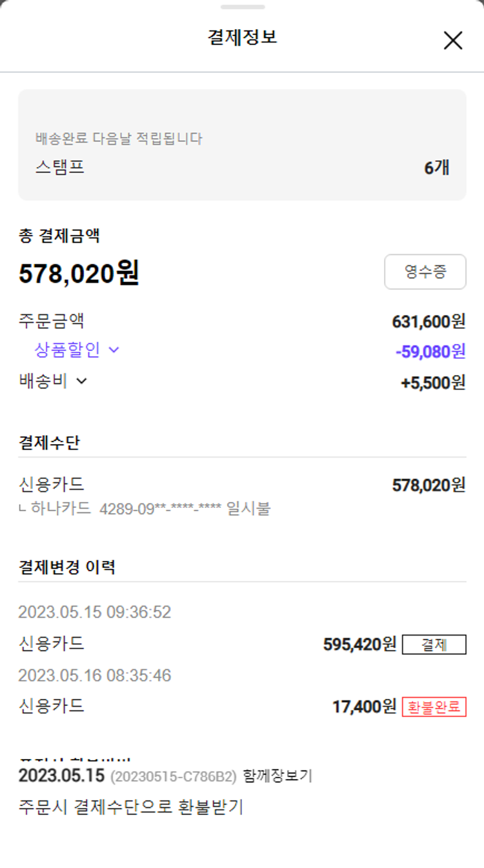Image resolution: width=484 pixels, height=868 pixels.
Task: Select the 2023.05.15 09:36:52 history entry
Action: 94,612
